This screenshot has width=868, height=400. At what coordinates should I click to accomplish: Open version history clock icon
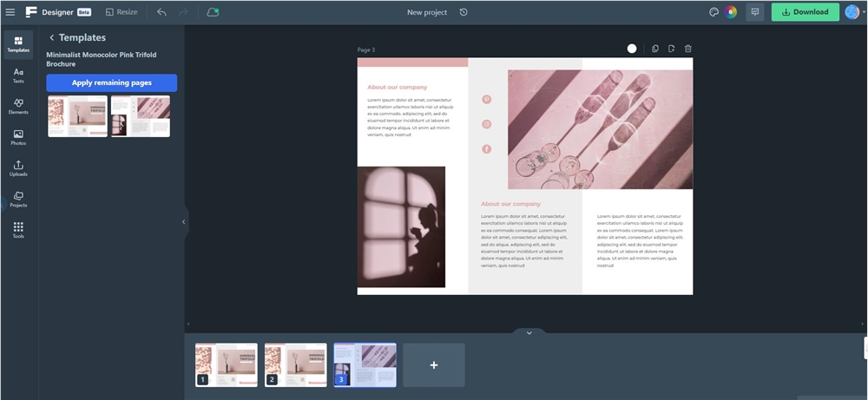click(x=464, y=12)
